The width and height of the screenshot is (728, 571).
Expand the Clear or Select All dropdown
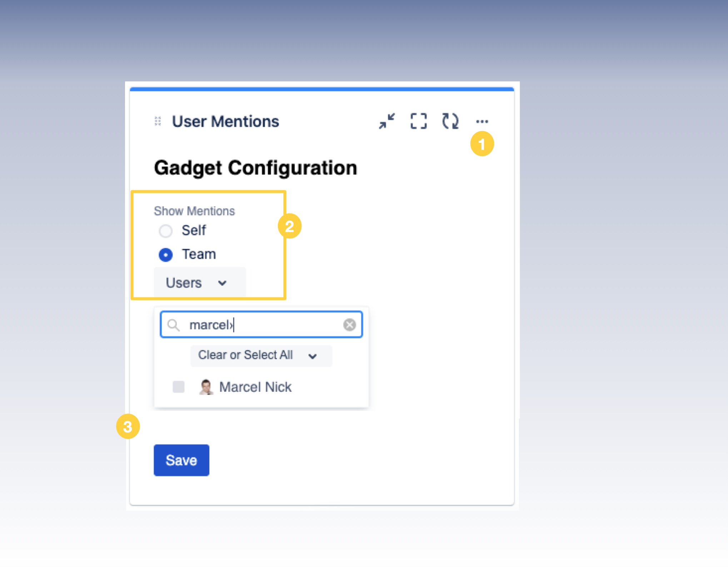261,356
